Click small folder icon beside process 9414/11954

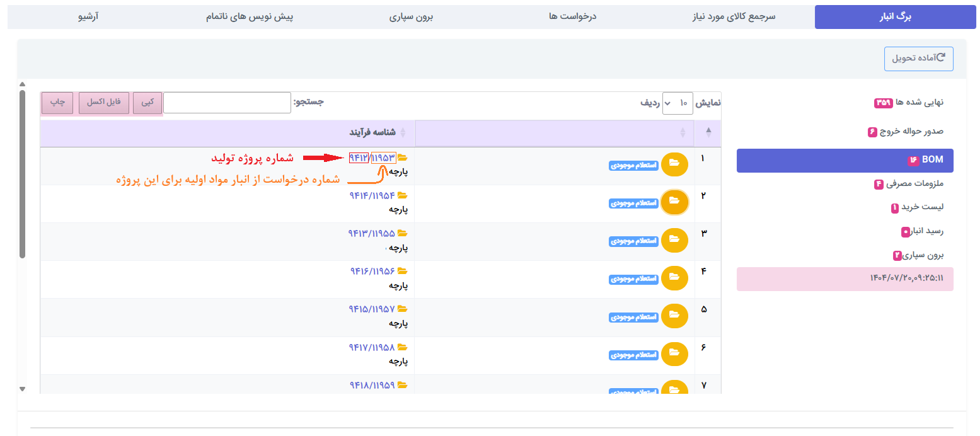tap(403, 195)
